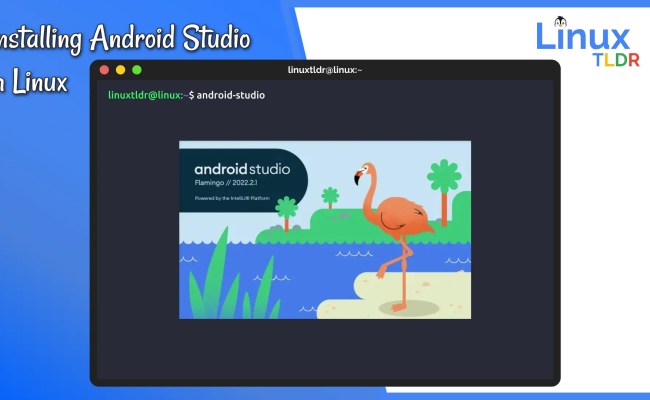Screen dimensions: 650x400
Task: Click the 'android-studio' command text
Action: click(230, 95)
